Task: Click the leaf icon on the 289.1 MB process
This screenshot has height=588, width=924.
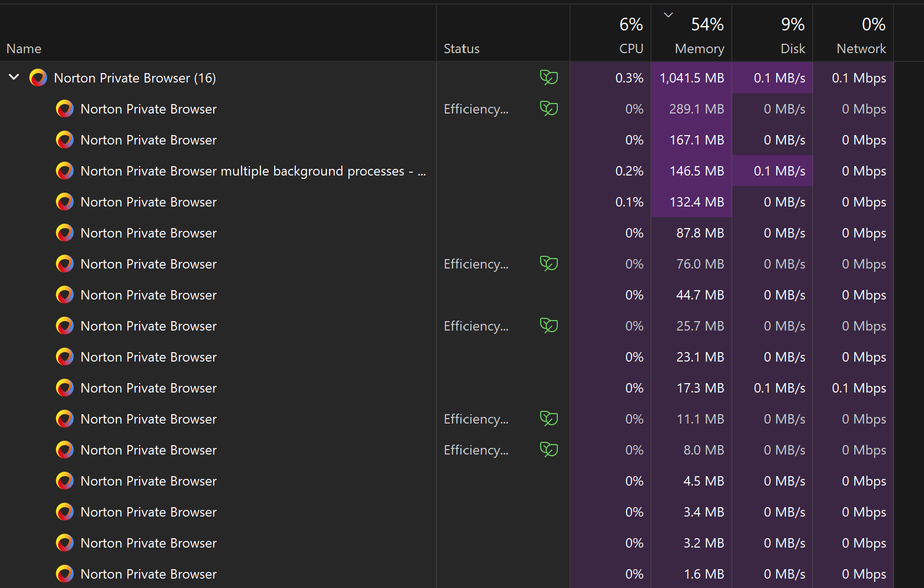Action: click(549, 109)
